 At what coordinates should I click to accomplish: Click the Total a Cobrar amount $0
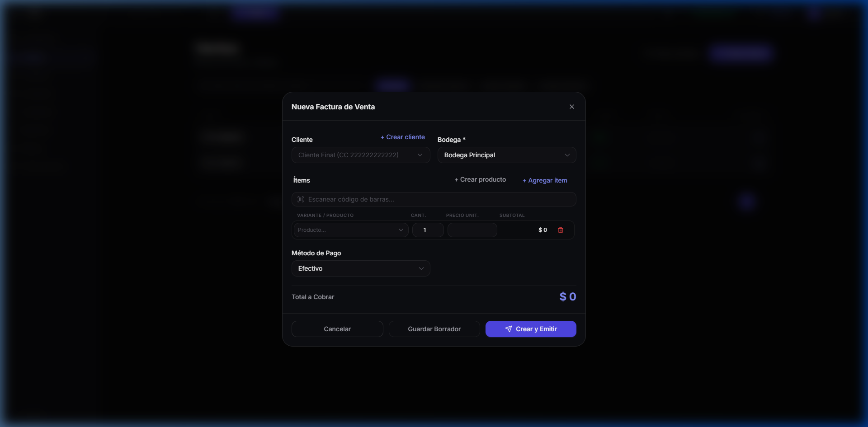pos(567,296)
